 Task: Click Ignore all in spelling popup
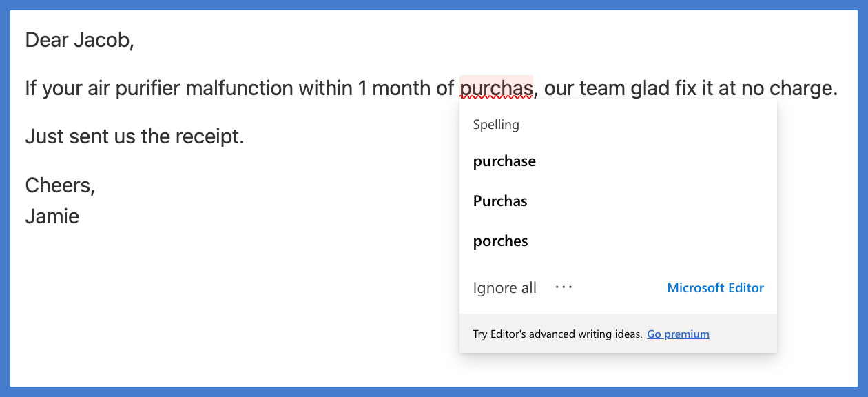[x=504, y=288]
